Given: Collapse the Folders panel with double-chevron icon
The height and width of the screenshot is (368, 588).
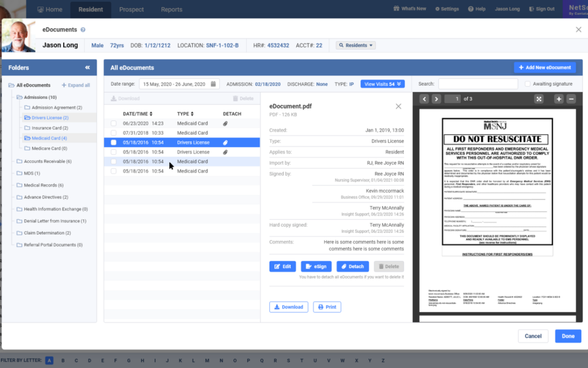Looking at the screenshot, I should click(87, 68).
